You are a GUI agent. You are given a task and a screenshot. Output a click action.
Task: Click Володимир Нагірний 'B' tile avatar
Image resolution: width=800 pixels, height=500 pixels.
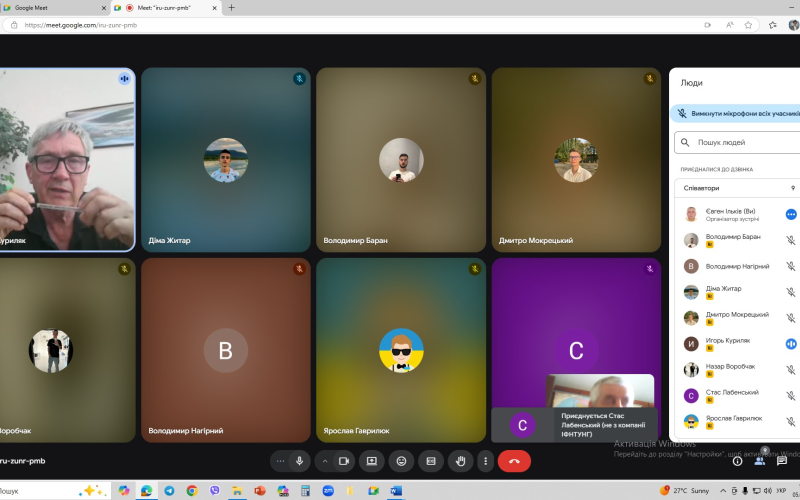[226, 351]
